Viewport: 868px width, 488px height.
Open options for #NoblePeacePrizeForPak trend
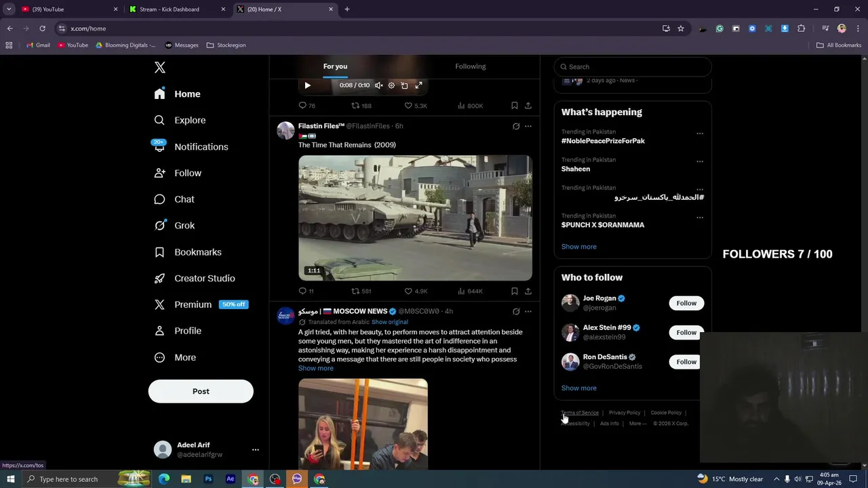coord(700,134)
